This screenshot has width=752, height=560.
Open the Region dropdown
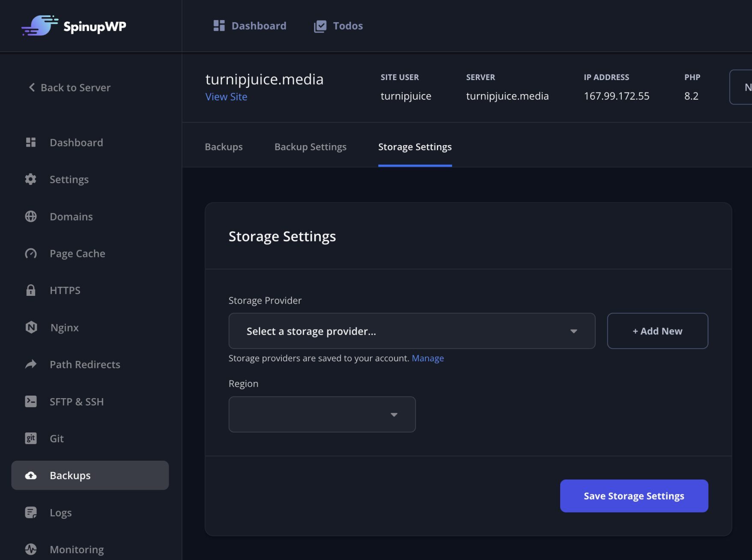(322, 414)
